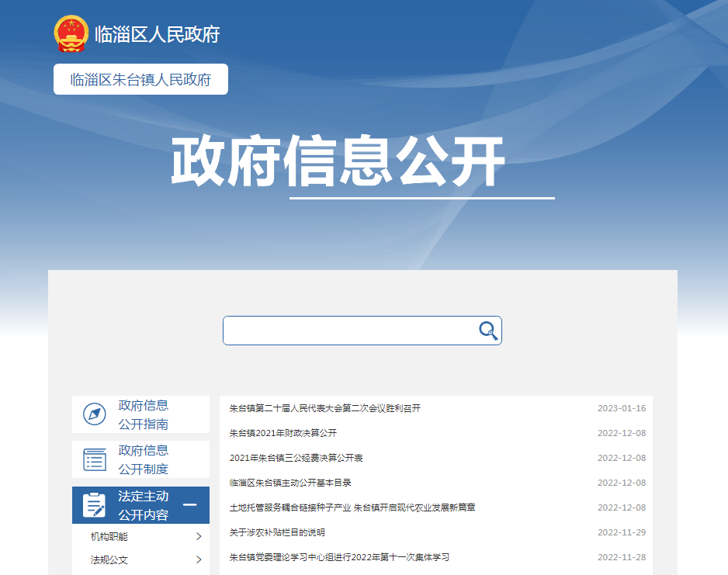The image size is (728, 575).
Task: Collapse 法定主动公开内容 section with minus icon
Action: point(189,505)
